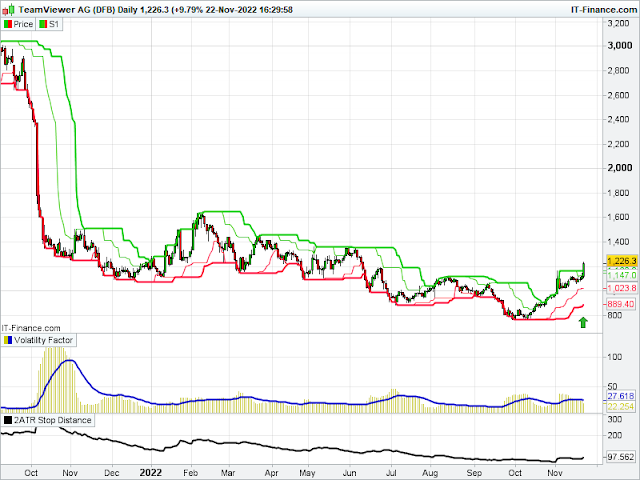Screen dimensions: 640x480
Task: Click the 2022 year label on time axis
Action: point(151,473)
